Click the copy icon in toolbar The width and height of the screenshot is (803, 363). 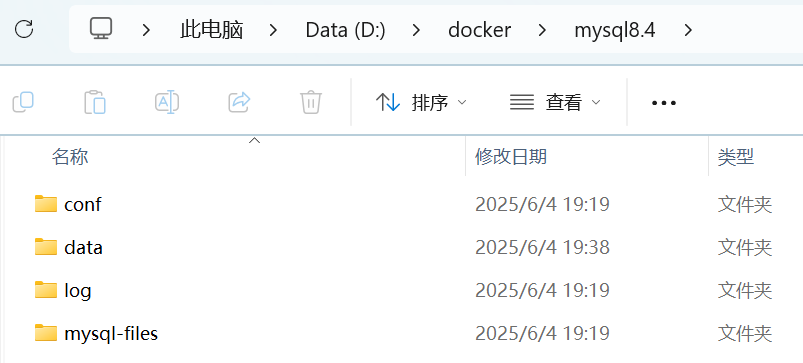click(23, 102)
